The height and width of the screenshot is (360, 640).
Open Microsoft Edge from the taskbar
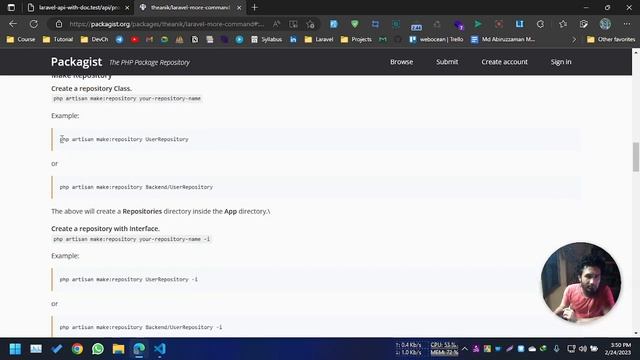139,349
